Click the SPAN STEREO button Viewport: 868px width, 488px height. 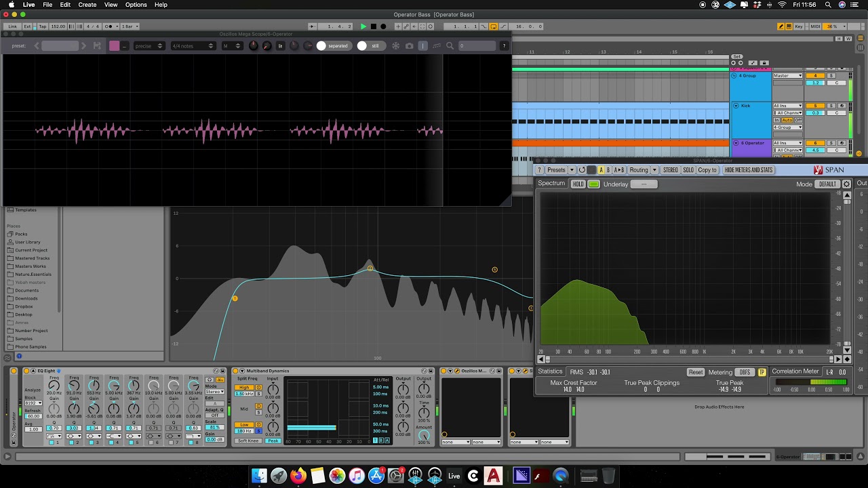(x=670, y=170)
